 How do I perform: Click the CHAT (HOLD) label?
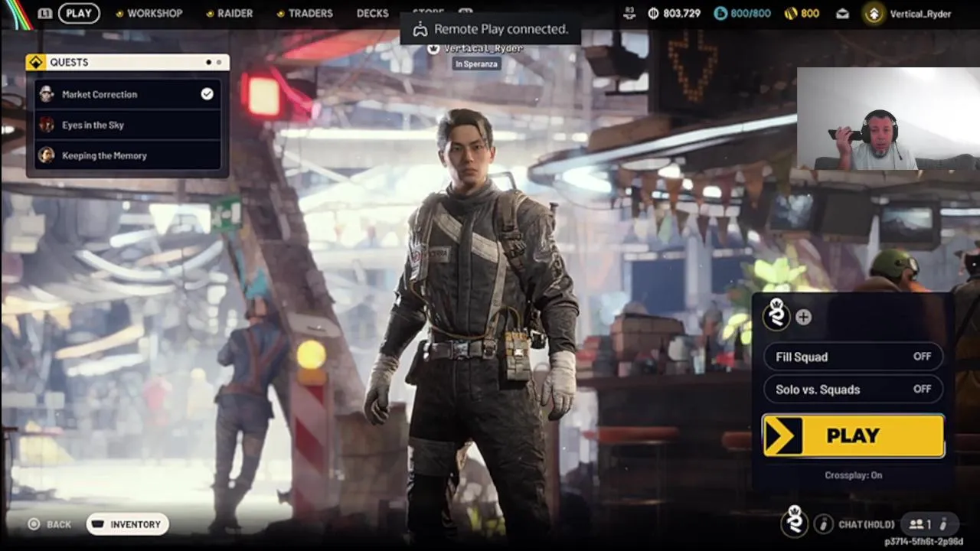point(866,524)
